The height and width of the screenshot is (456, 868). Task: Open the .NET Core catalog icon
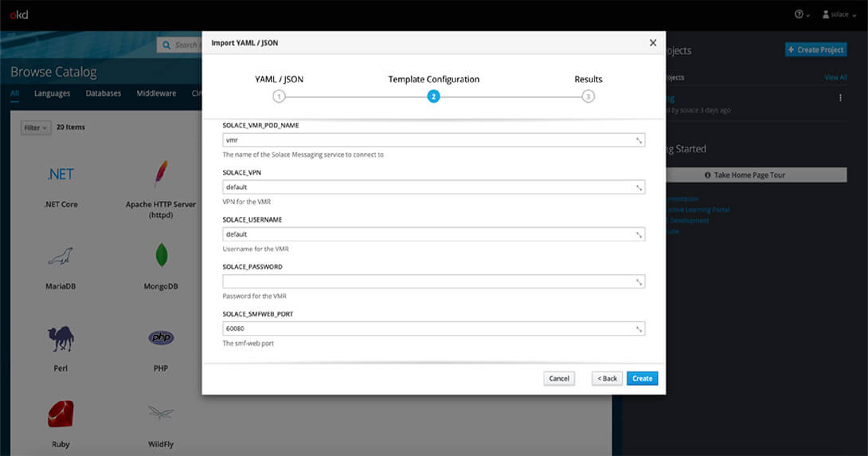61,174
